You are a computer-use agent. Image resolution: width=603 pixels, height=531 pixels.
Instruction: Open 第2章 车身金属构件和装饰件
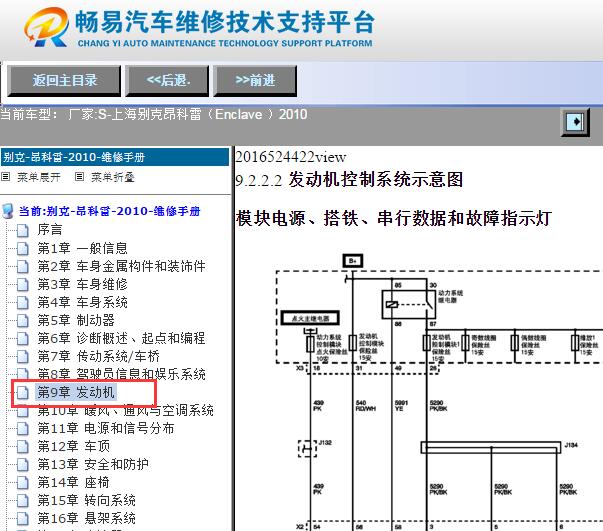coord(122,266)
